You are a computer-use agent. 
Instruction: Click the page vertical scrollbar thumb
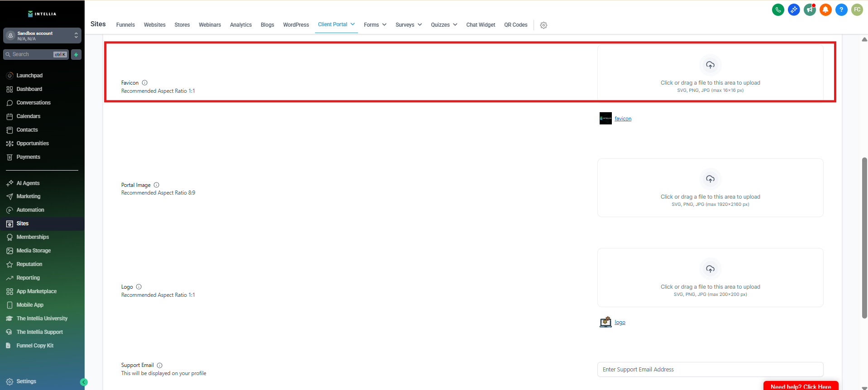pos(864,238)
